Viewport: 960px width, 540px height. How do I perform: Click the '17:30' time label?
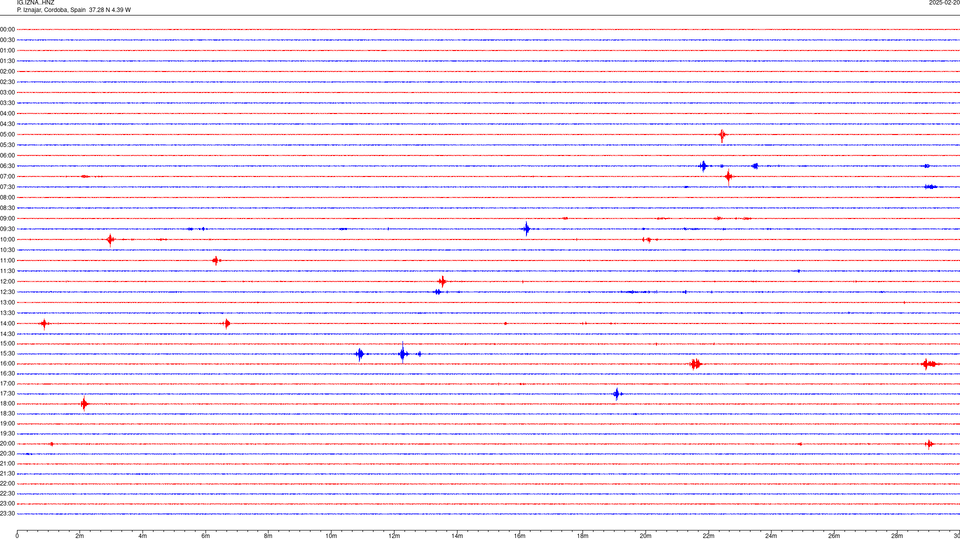pyautogui.click(x=8, y=394)
